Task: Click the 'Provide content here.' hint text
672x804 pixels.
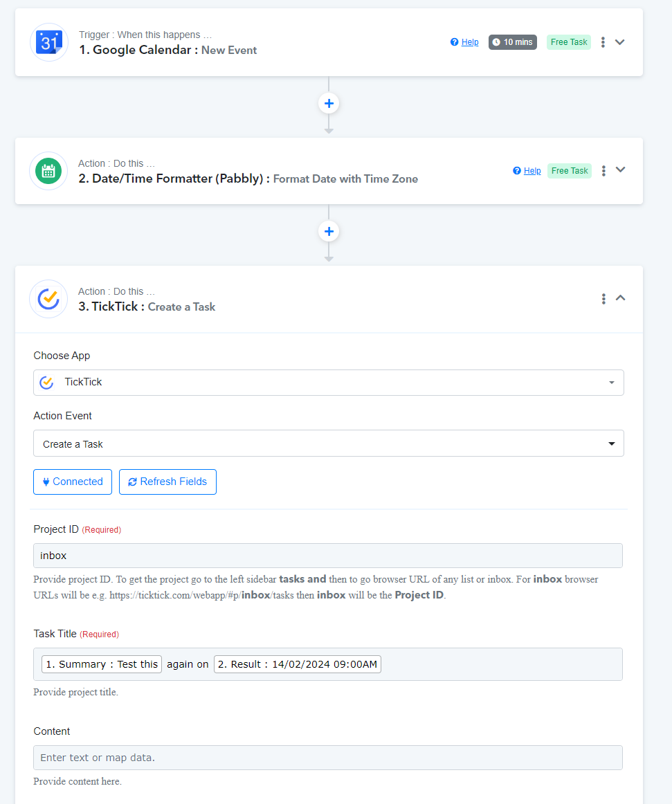Action: 78,781
